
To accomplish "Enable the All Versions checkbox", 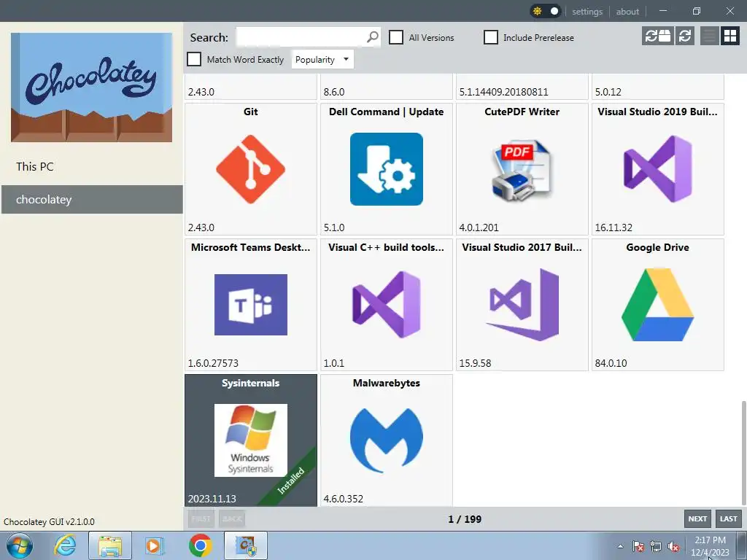I will 396,37.
